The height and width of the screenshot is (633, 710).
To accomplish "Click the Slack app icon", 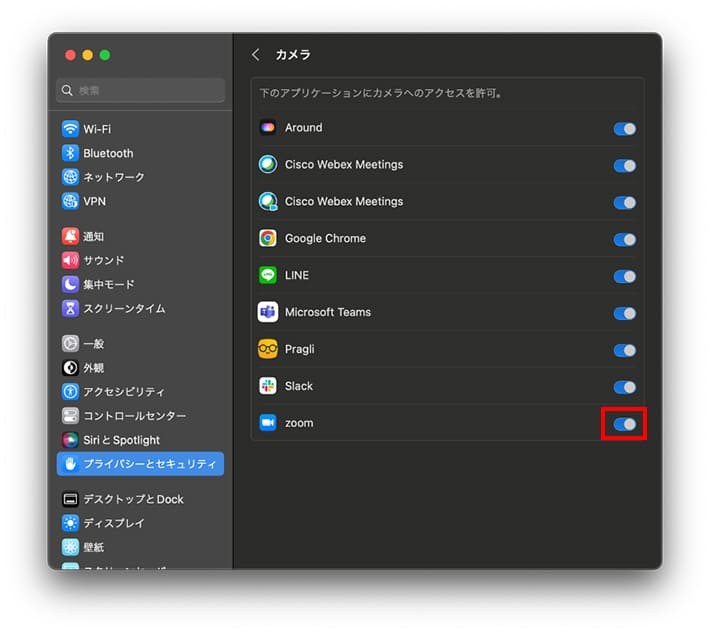I will (x=268, y=386).
